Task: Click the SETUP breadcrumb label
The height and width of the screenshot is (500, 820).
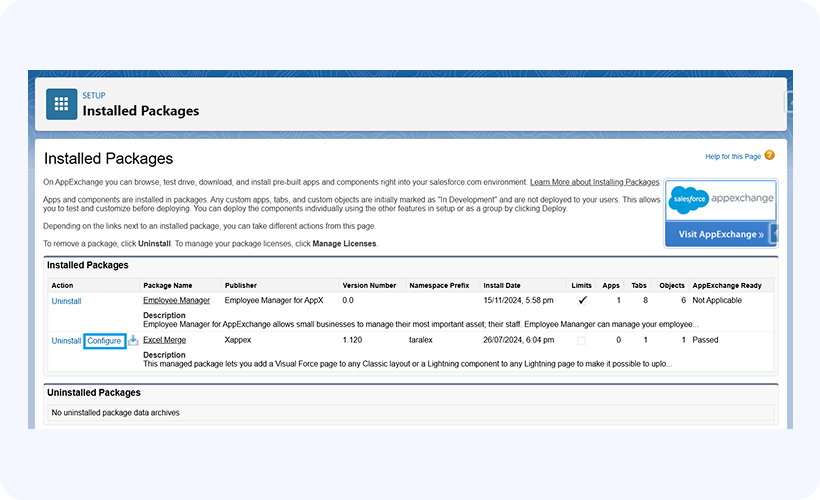Action: [94, 96]
